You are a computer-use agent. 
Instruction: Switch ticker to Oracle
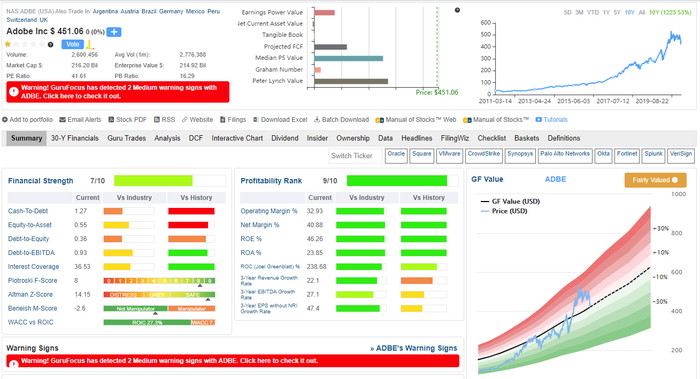(396, 156)
